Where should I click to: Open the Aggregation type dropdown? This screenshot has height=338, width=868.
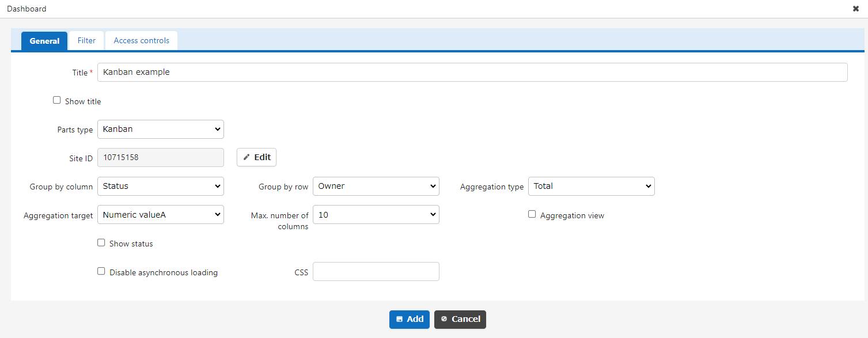coord(592,186)
